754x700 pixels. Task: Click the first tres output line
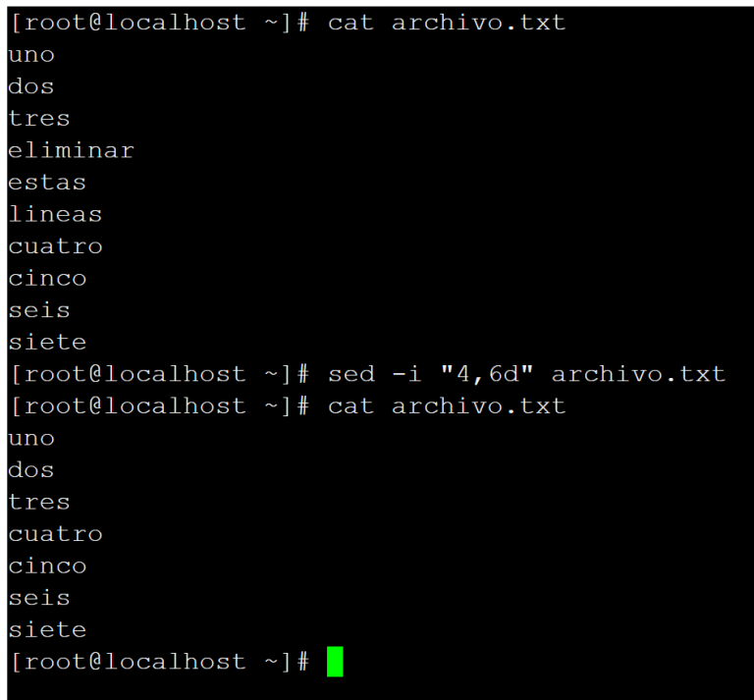(x=39, y=119)
